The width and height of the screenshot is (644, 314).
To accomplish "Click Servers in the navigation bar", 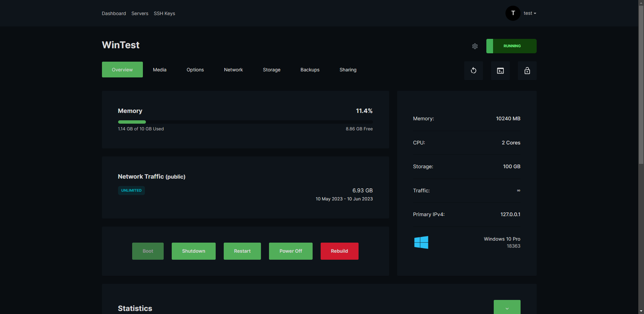I will pyautogui.click(x=140, y=13).
